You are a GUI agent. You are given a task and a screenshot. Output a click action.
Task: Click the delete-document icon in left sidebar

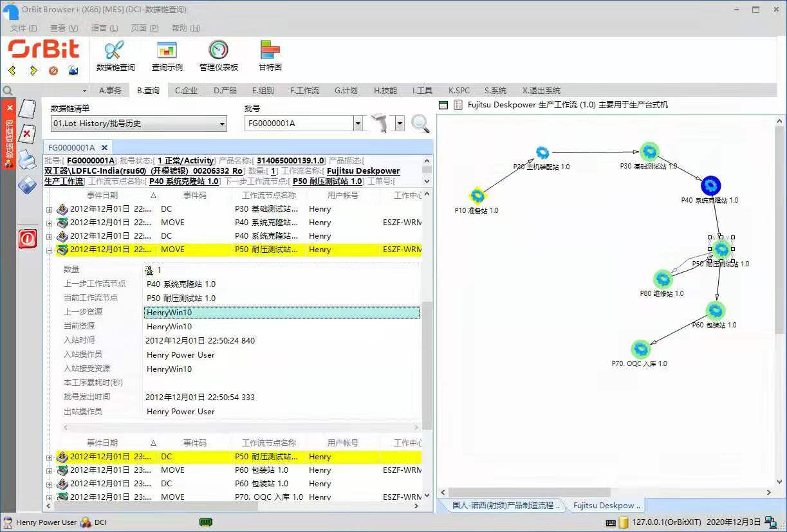pos(26,134)
